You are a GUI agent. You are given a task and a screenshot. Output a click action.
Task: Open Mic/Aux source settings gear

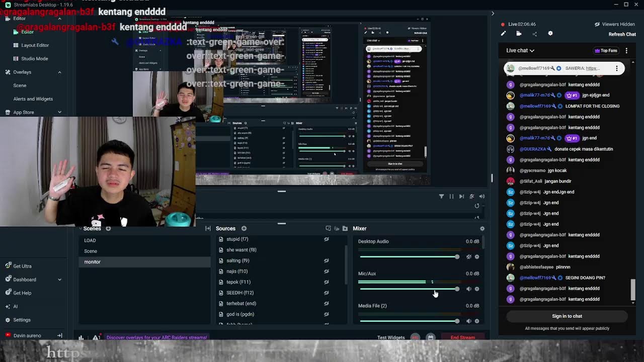[x=477, y=289]
